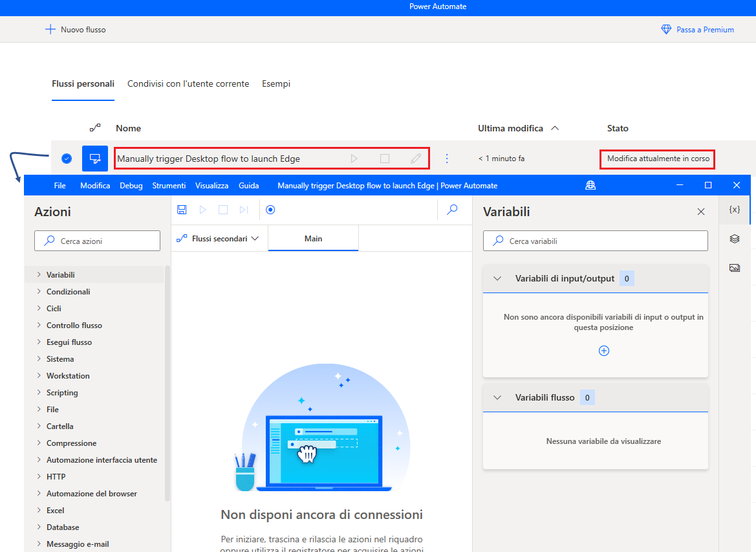Stop the flow with the row stop icon
Image resolution: width=756 pixels, height=552 pixels.
point(385,159)
